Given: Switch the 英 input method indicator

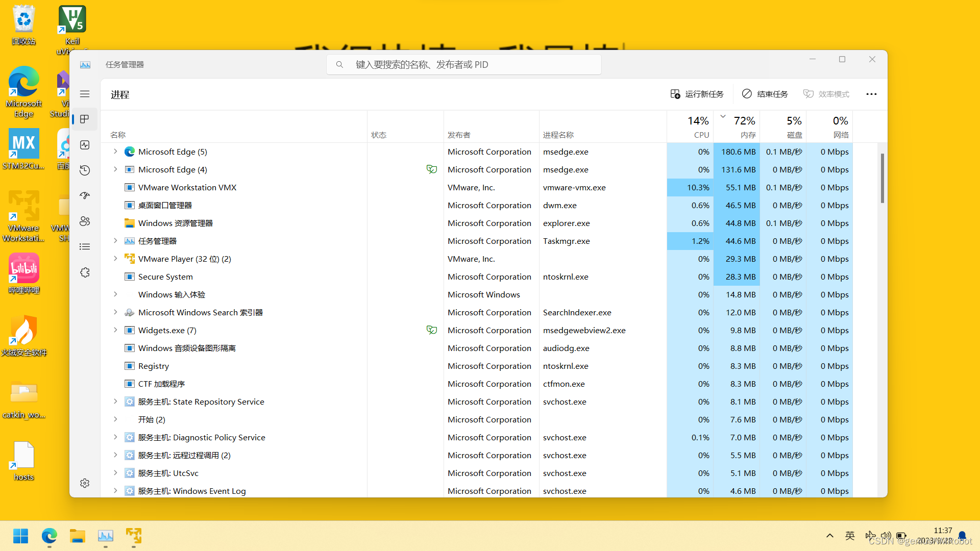Looking at the screenshot, I should (x=850, y=536).
